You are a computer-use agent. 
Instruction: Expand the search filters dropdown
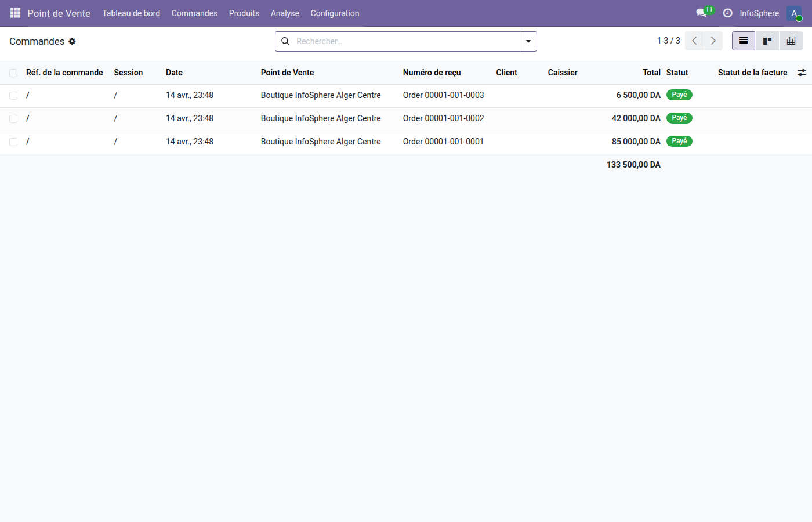(x=528, y=41)
